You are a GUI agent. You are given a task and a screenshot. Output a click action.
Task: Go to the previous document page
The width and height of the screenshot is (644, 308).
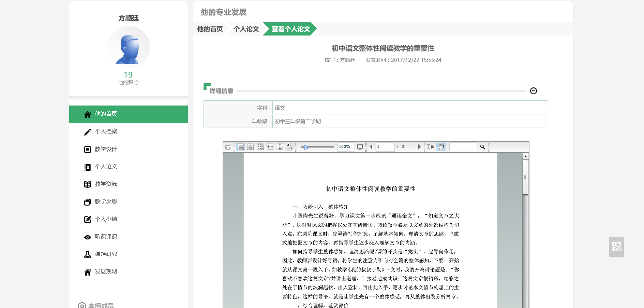point(371,147)
